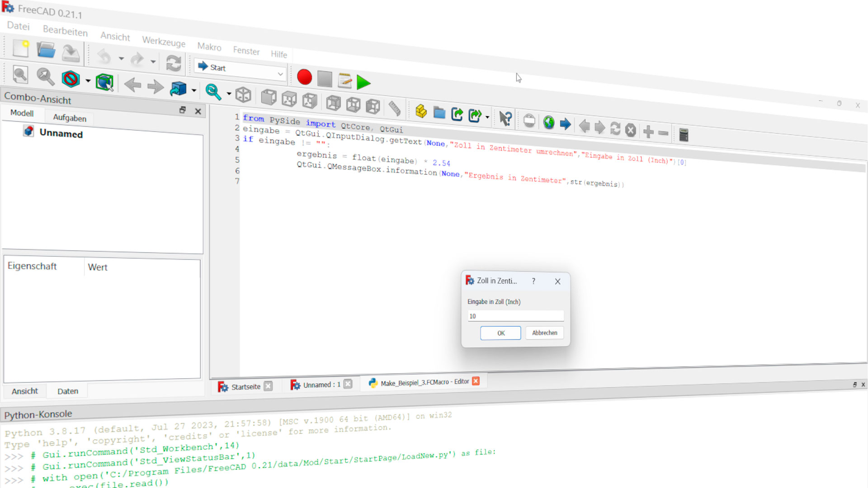The height and width of the screenshot is (488, 868).
Task: Run the macro with the green play icon
Action: point(363,82)
